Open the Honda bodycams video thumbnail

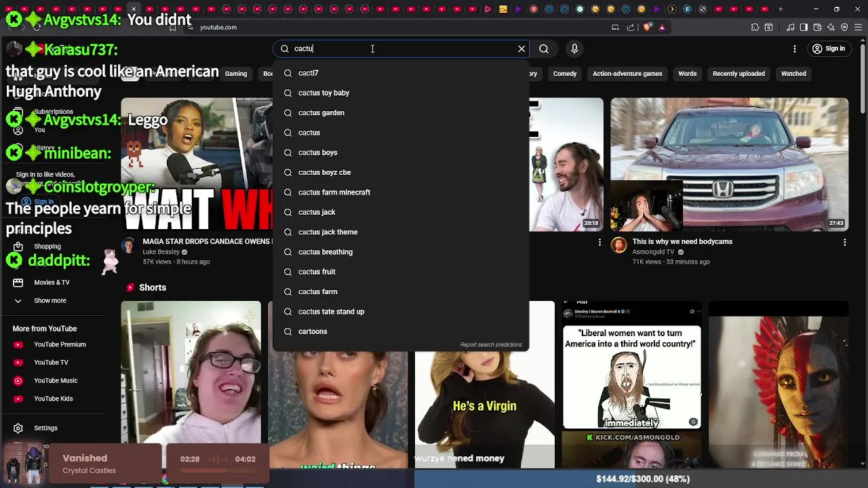[x=729, y=165]
